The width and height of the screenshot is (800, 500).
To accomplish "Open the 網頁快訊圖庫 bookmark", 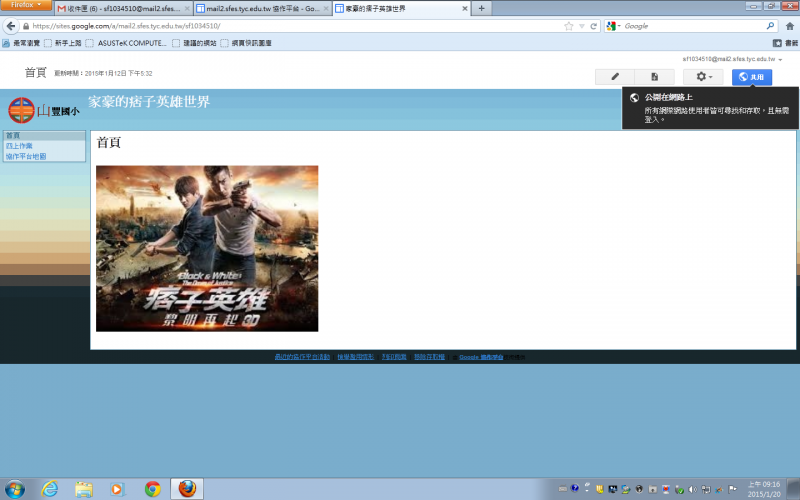I will (x=246, y=43).
